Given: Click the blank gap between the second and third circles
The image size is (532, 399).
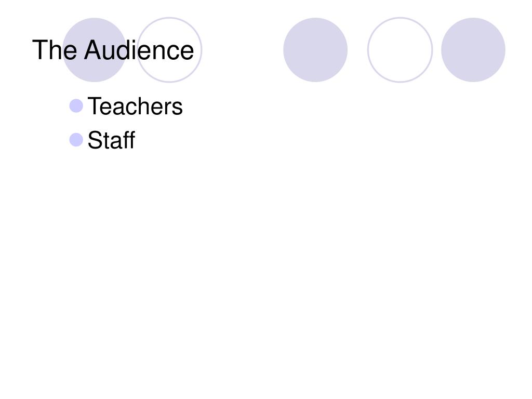Looking at the screenshot, I should (x=243, y=50).
